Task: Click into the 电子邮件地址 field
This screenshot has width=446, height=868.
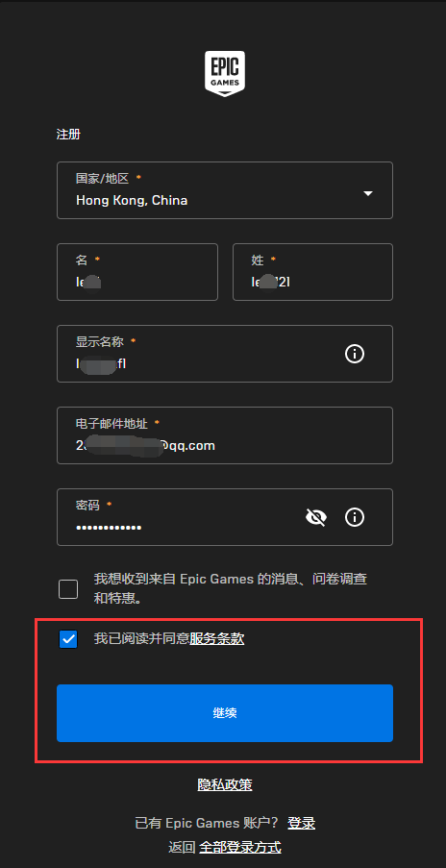Action: [225, 435]
